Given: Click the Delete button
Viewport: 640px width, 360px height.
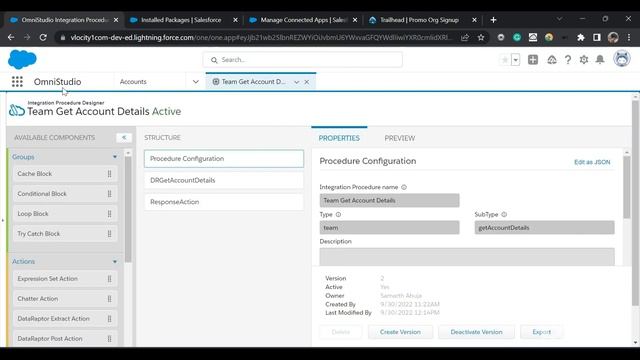Looking at the screenshot, I should tap(340, 332).
